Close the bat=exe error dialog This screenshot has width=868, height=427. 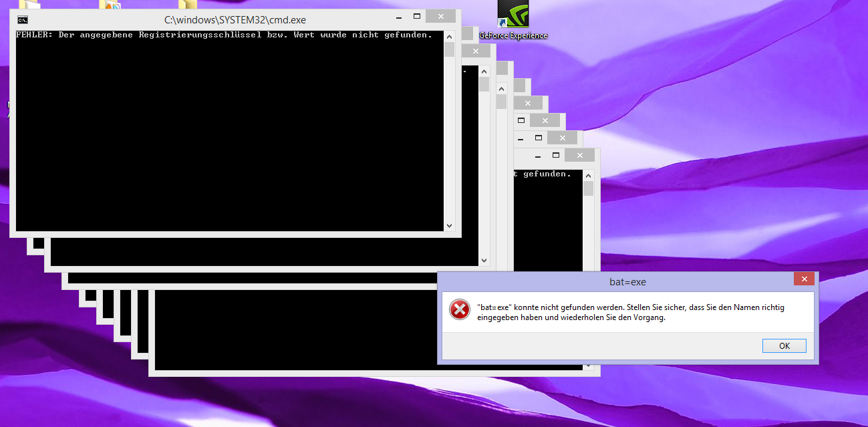click(804, 279)
